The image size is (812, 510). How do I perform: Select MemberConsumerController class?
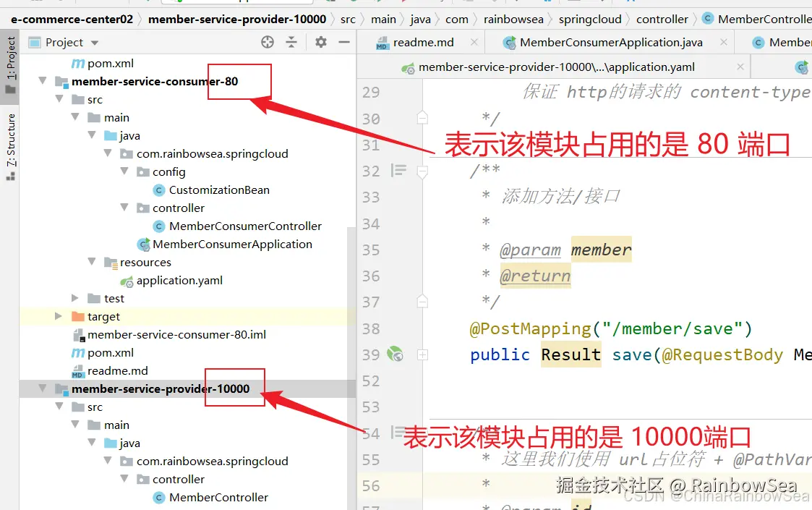click(245, 226)
